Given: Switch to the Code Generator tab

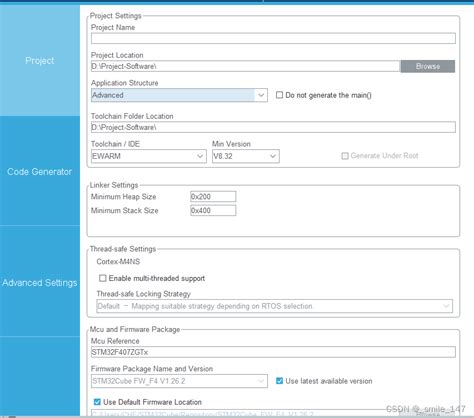Looking at the screenshot, I should tap(40, 171).
